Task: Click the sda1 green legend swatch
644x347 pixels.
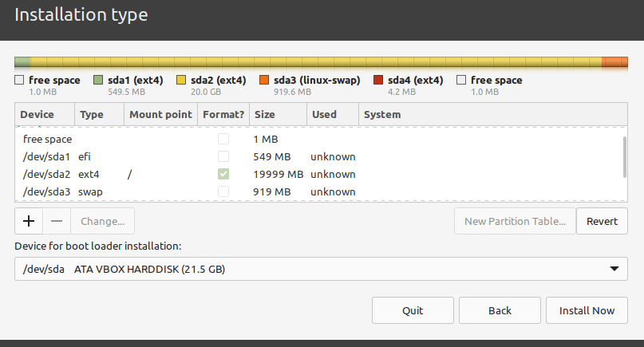Action: click(98, 80)
